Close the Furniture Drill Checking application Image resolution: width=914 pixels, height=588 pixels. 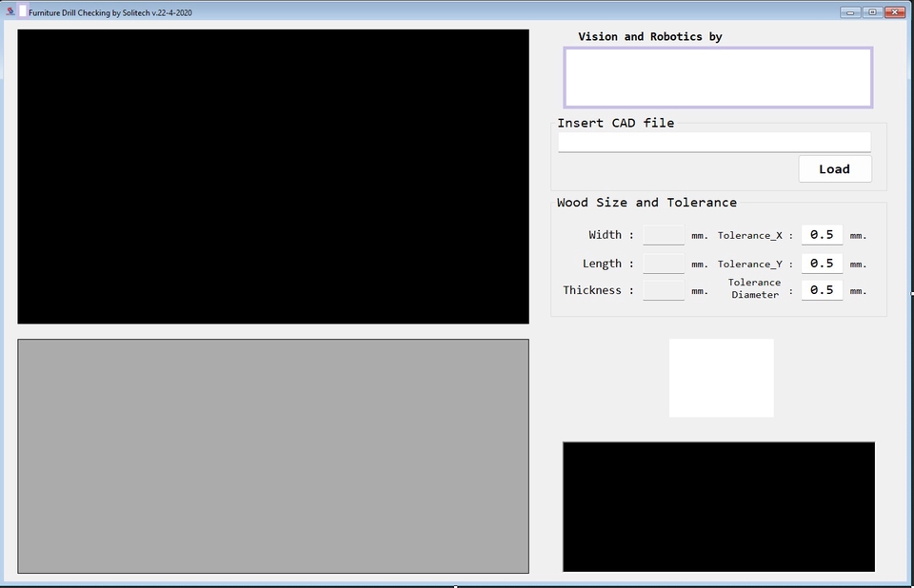point(893,12)
